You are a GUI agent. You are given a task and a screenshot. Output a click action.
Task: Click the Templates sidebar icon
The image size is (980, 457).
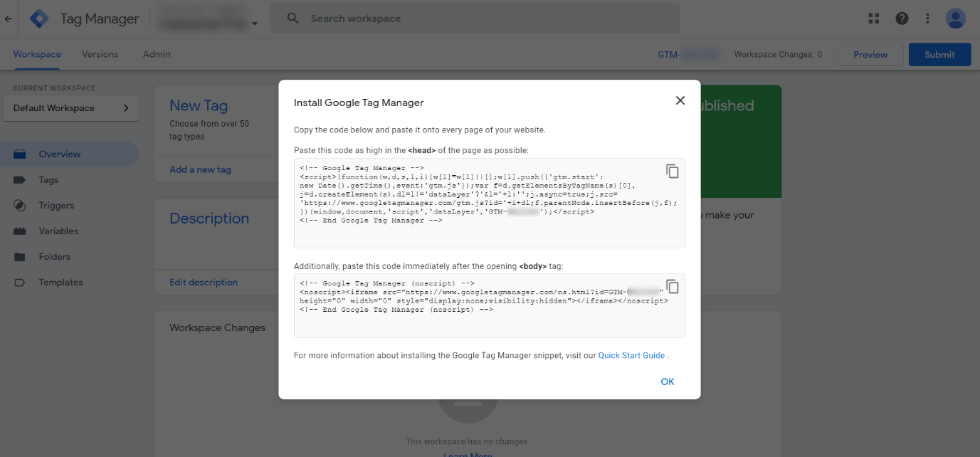[20, 283]
